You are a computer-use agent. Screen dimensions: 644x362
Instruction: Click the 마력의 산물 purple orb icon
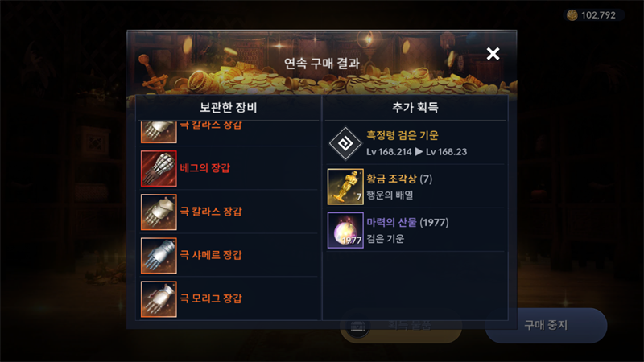(345, 230)
